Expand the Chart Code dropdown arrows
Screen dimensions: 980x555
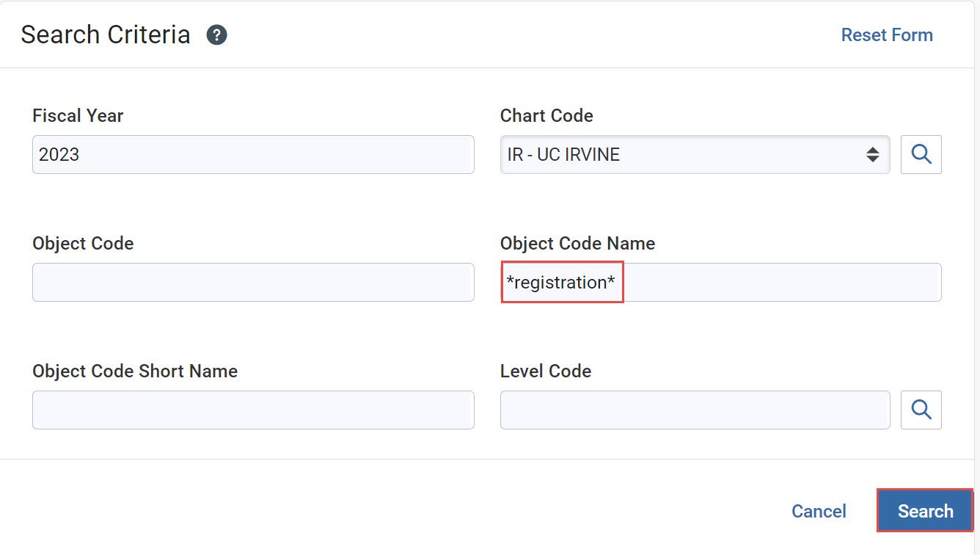click(872, 154)
